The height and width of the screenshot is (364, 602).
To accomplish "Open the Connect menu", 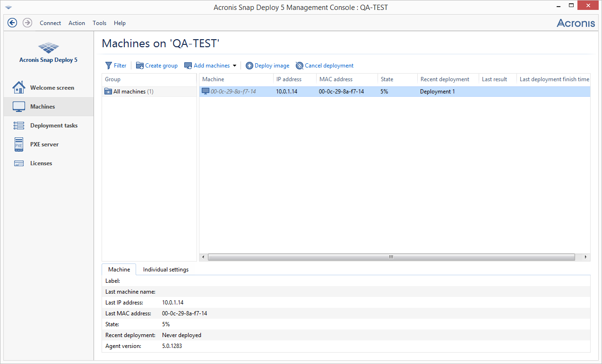I will pos(50,23).
